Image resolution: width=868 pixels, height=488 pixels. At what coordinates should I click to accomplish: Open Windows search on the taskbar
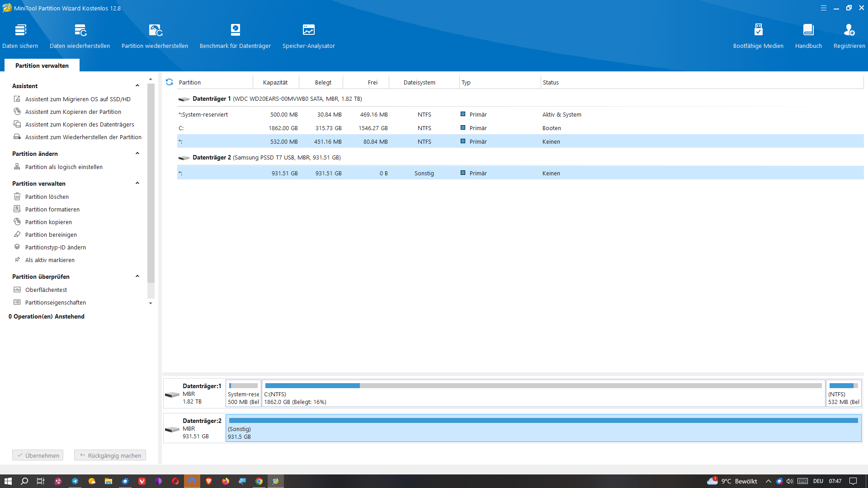(x=24, y=481)
